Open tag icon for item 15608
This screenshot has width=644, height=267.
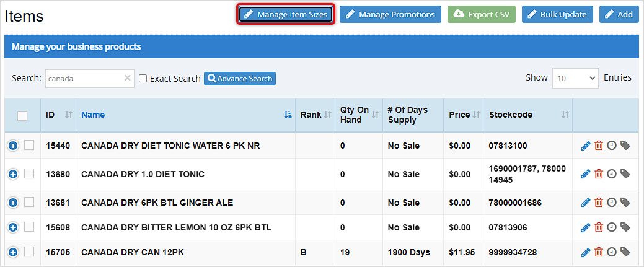click(625, 227)
